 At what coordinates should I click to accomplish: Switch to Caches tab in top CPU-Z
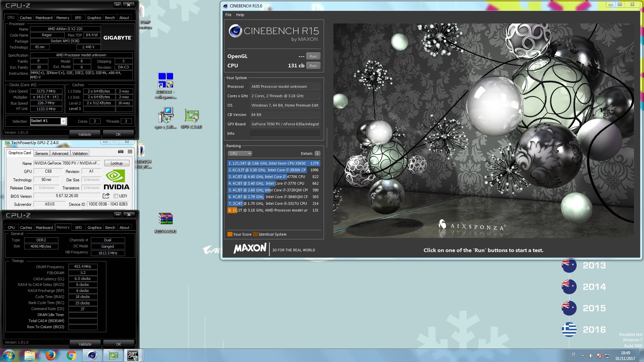(25, 18)
